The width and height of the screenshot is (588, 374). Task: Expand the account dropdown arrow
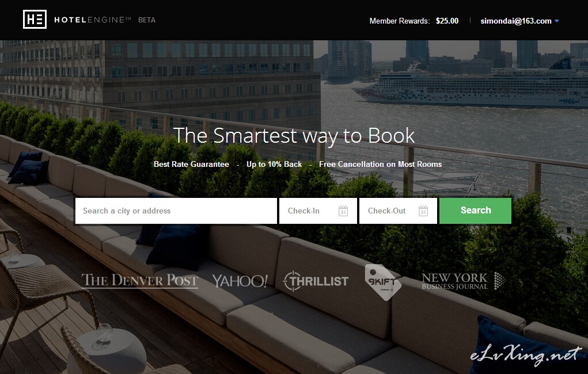(556, 21)
